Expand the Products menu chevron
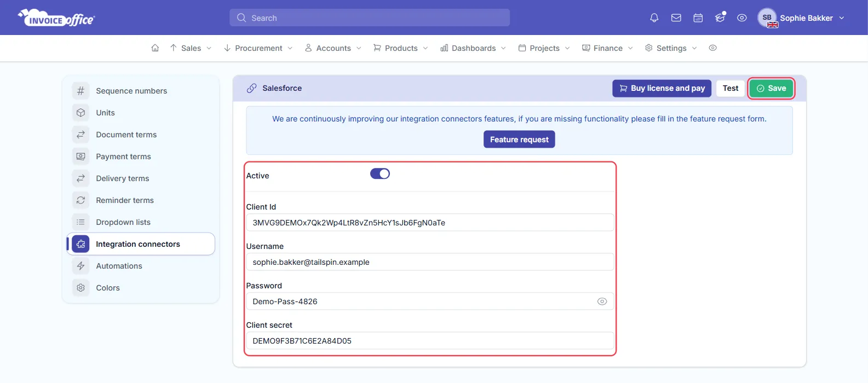Viewport: 868px width, 383px height. click(426, 48)
